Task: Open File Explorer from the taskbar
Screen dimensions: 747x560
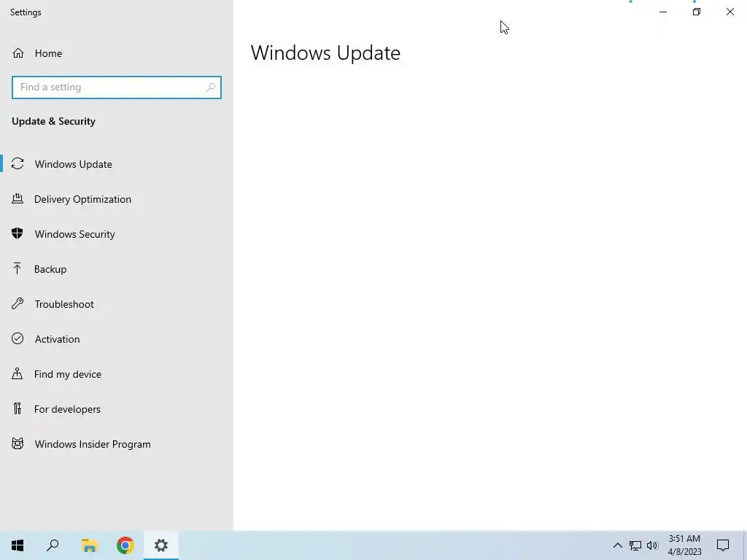Action: [x=89, y=545]
